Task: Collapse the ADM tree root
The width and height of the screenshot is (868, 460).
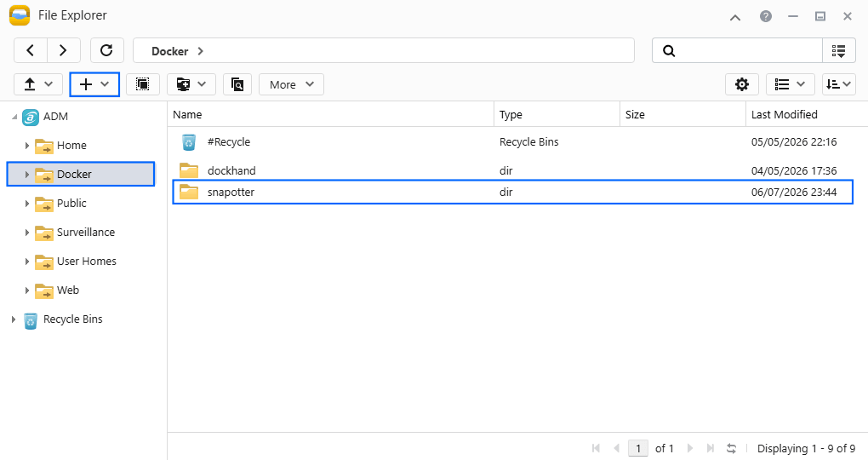Action: pyautogui.click(x=14, y=117)
